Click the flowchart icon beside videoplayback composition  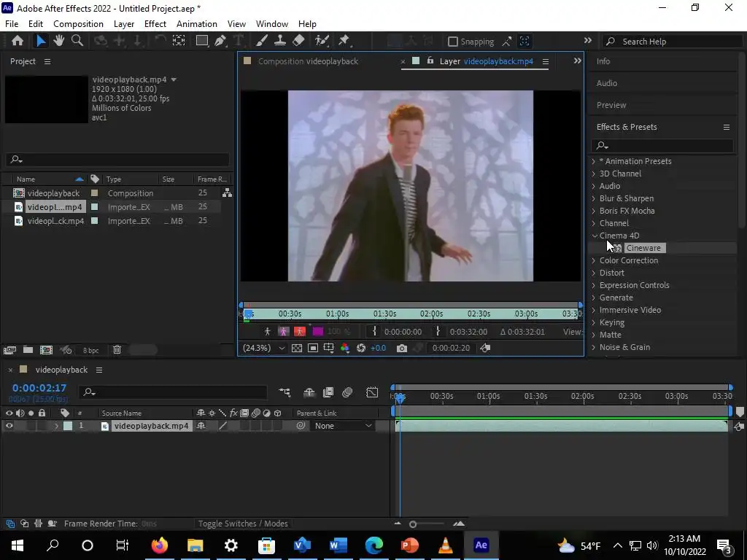pyautogui.click(x=228, y=192)
